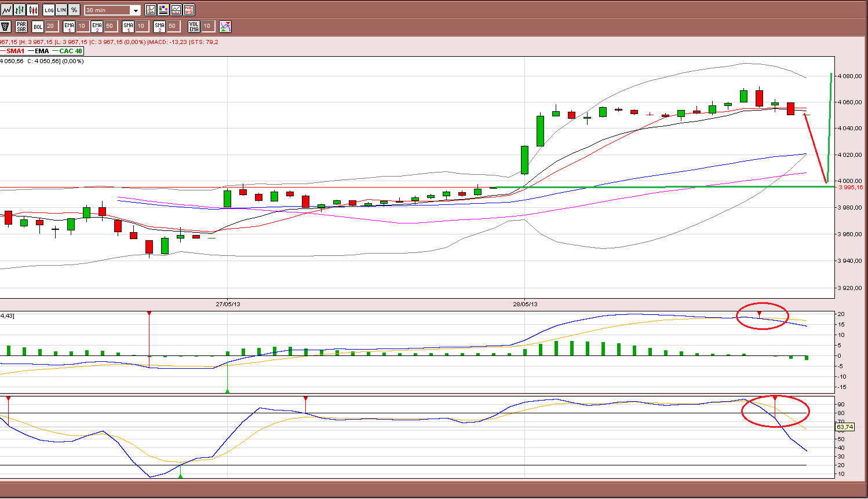The image size is (868, 499).
Task: Click the chart with volume bars icon
Action: pyautogui.click(x=176, y=10)
